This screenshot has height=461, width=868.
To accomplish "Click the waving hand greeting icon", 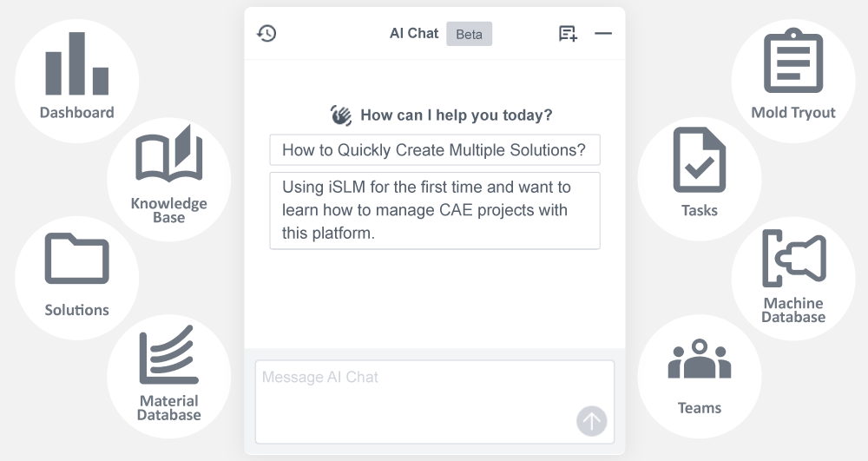I will coord(341,115).
